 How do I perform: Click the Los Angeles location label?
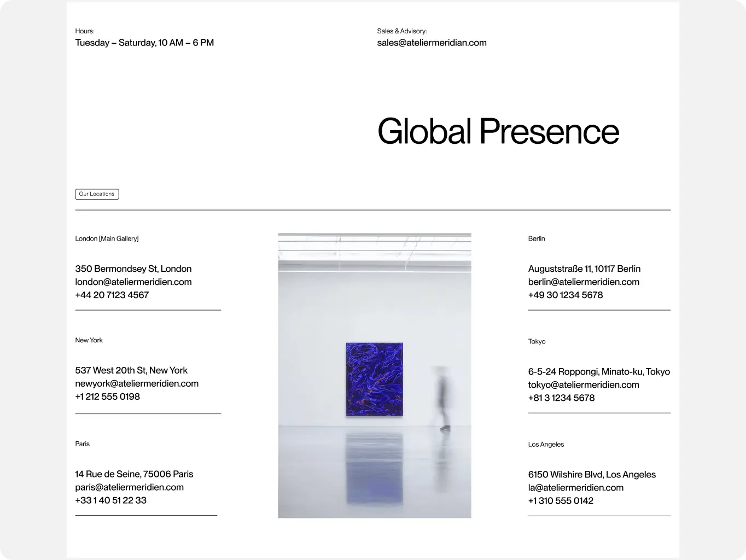tap(546, 445)
